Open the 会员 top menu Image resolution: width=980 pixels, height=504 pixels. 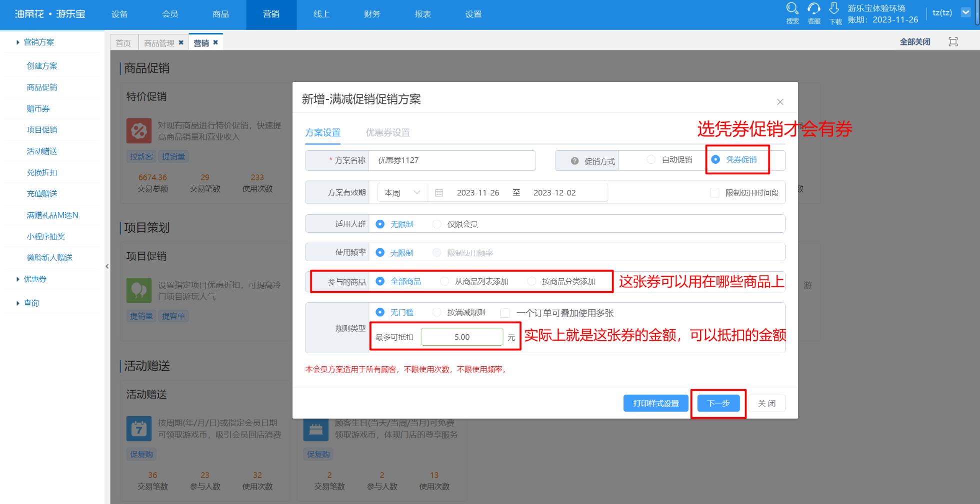tap(170, 14)
